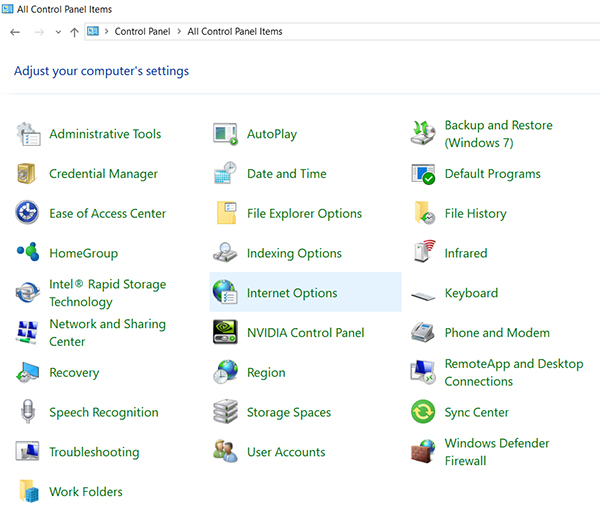Click the Ease of Access Center link
This screenshot has width=600, height=515.
click(108, 213)
